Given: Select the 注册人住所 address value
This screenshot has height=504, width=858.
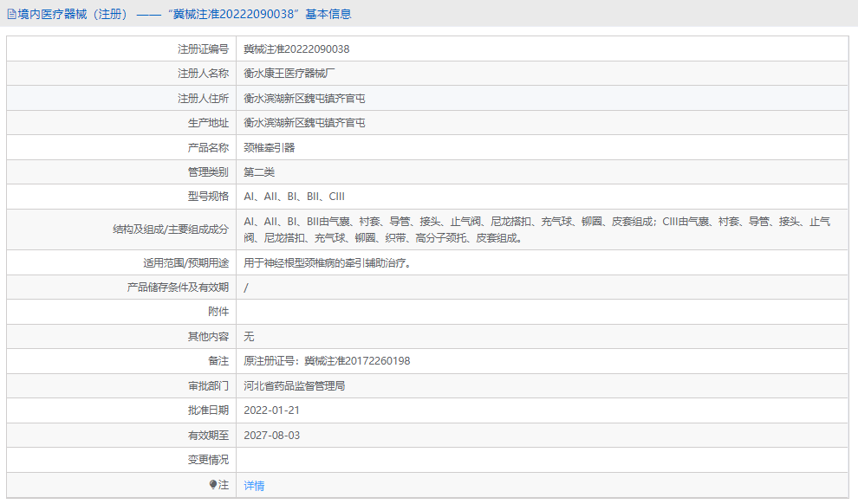Looking at the screenshot, I should tap(304, 99).
